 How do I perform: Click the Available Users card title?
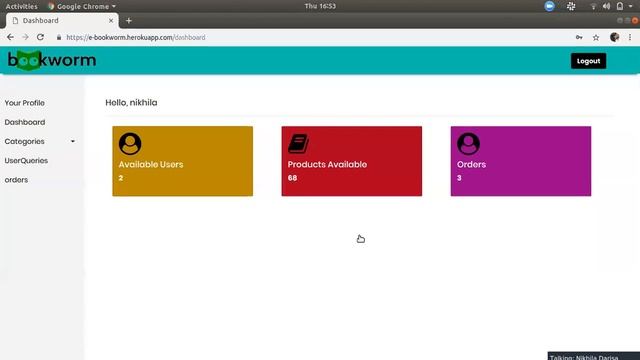[151, 164]
